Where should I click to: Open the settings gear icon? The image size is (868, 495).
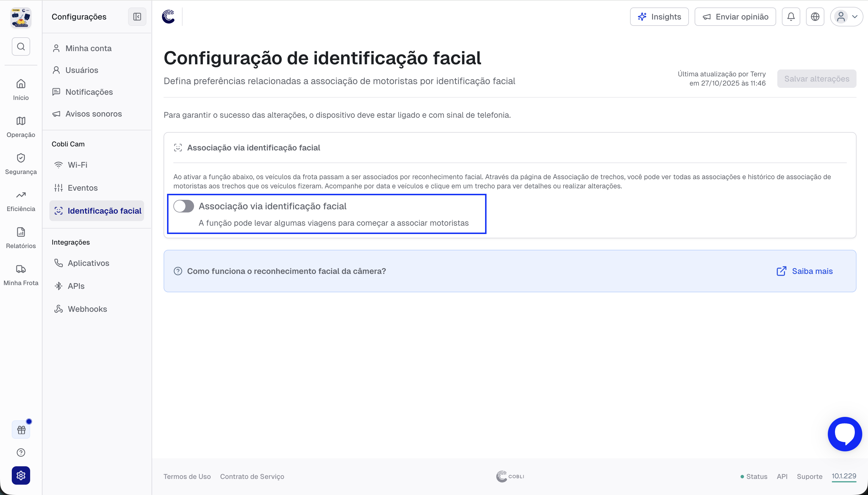(x=21, y=475)
